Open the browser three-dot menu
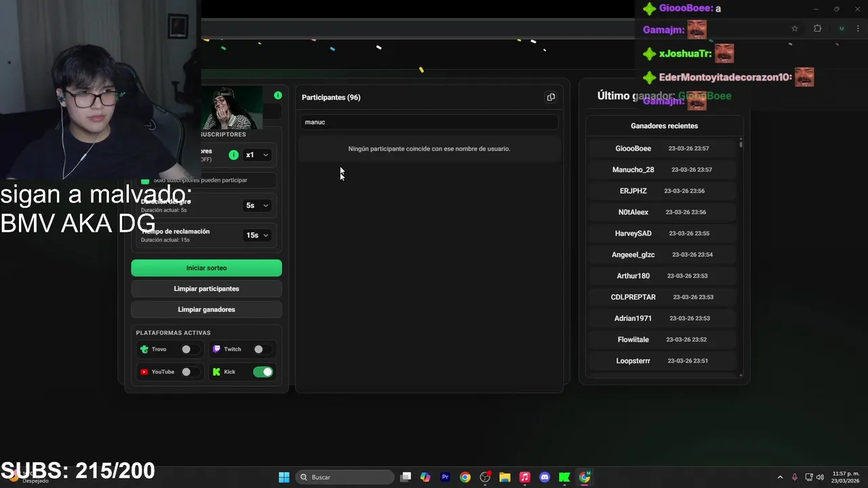The width and height of the screenshot is (868, 488). point(858,28)
